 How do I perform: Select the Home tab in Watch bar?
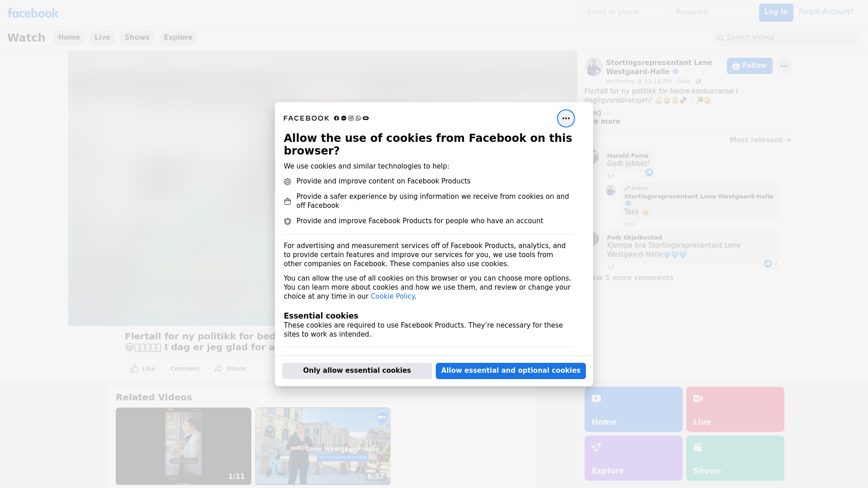tap(69, 38)
